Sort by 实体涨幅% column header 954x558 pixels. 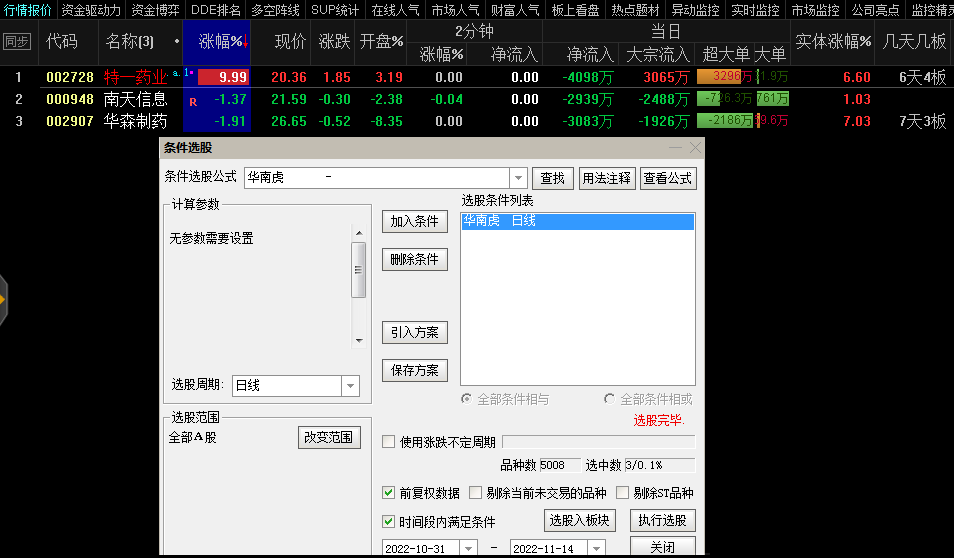point(833,41)
